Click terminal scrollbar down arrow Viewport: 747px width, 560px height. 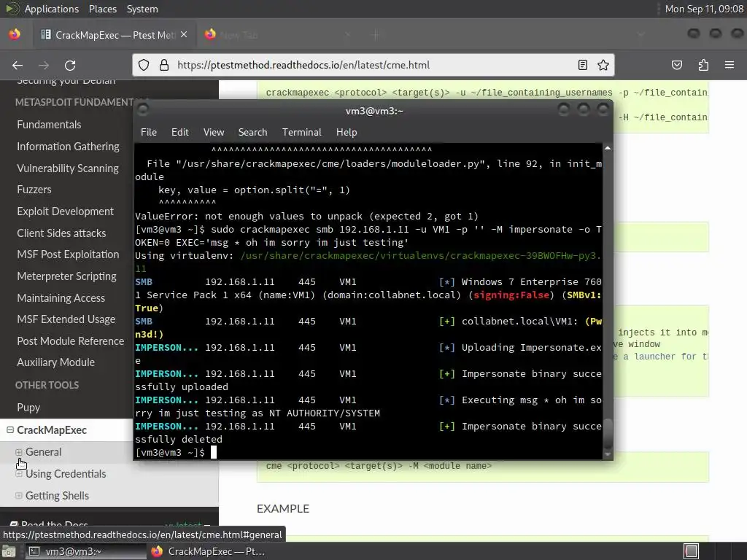608,454
